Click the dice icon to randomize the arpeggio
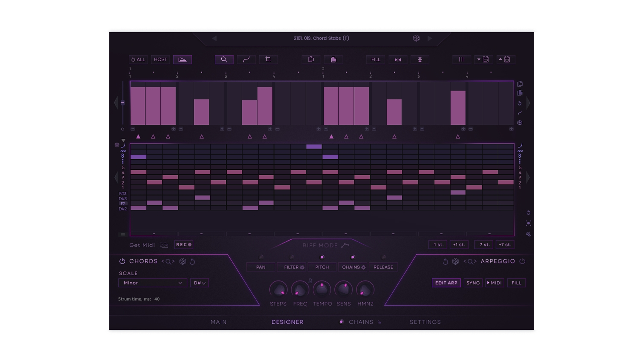Screen dimensions: 644x362 [x=455, y=261]
